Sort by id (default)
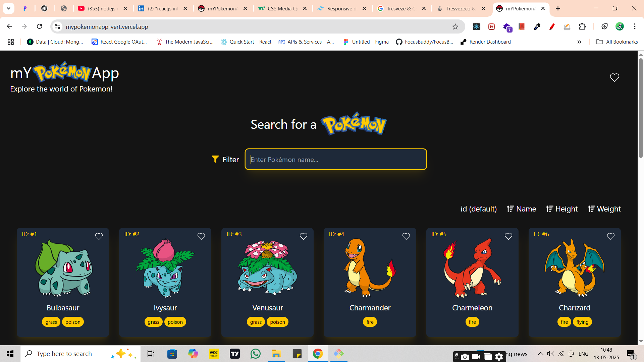The height and width of the screenshot is (362, 644). click(x=479, y=209)
